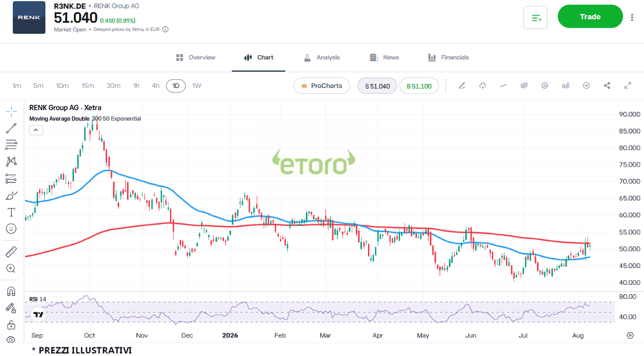Add RENK to watchlist icon button

click(x=535, y=17)
